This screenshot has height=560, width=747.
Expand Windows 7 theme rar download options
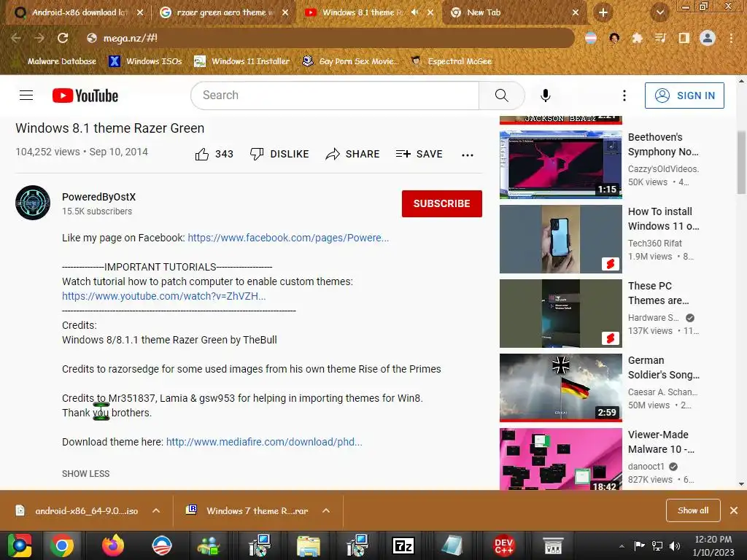click(326, 510)
